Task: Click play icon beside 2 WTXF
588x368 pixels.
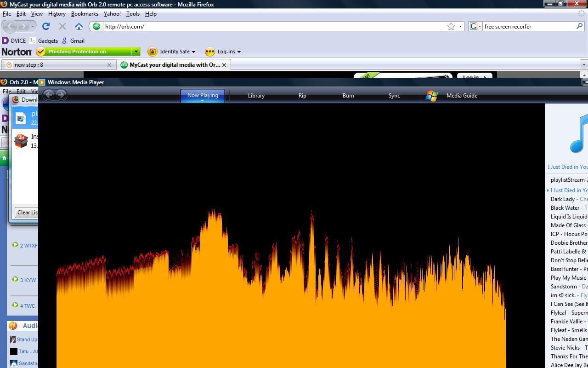Action: (15, 245)
